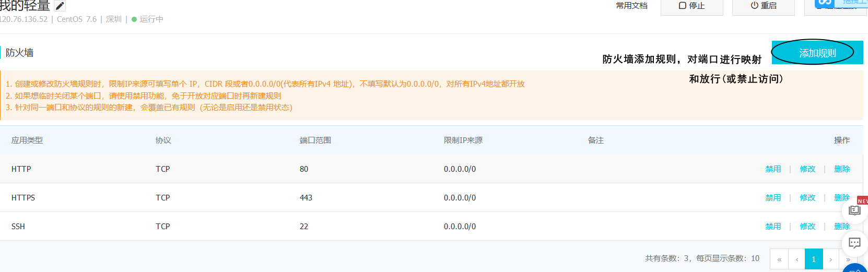Image resolution: width=868 pixels, height=272 pixels.
Task: Select the SSH application type cell
Action: click(18, 227)
